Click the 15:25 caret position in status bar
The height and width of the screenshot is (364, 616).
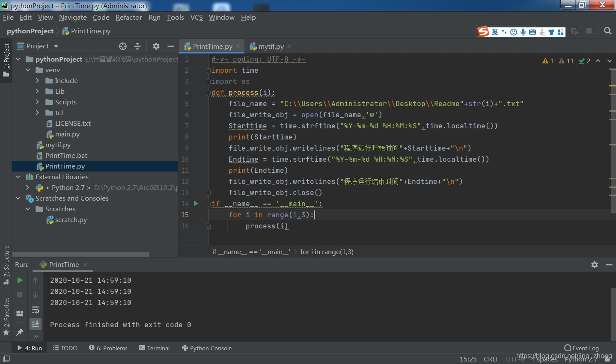click(x=468, y=359)
